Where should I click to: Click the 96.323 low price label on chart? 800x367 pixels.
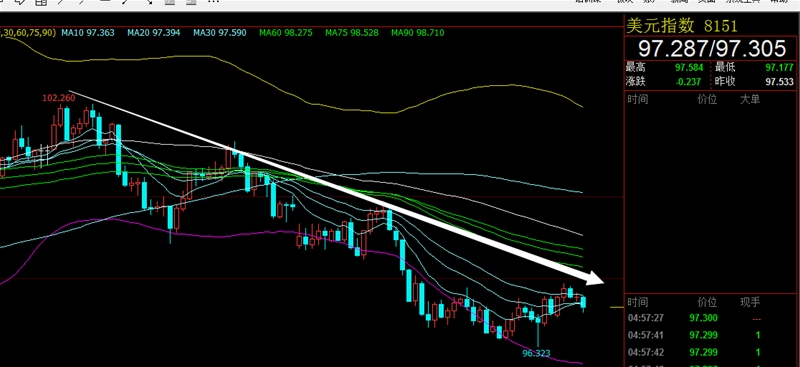tap(536, 353)
